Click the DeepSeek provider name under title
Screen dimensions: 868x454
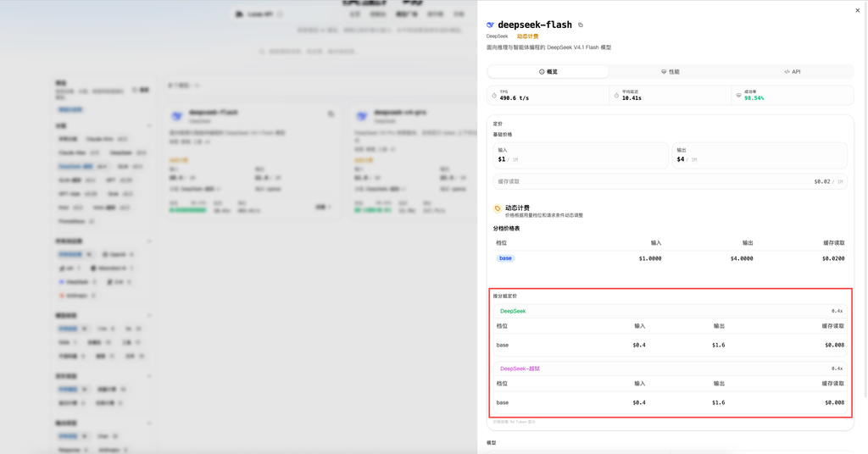tap(497, 36)
